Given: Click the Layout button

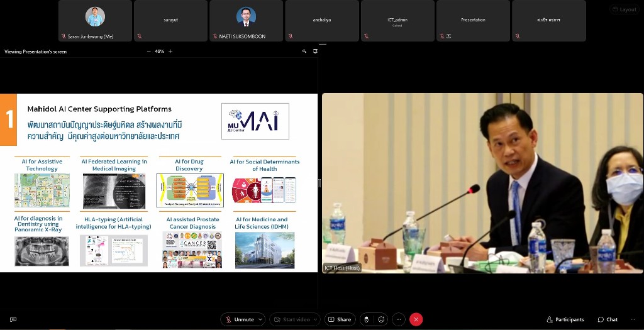Looking at the screenshot, I should [623, 9].
